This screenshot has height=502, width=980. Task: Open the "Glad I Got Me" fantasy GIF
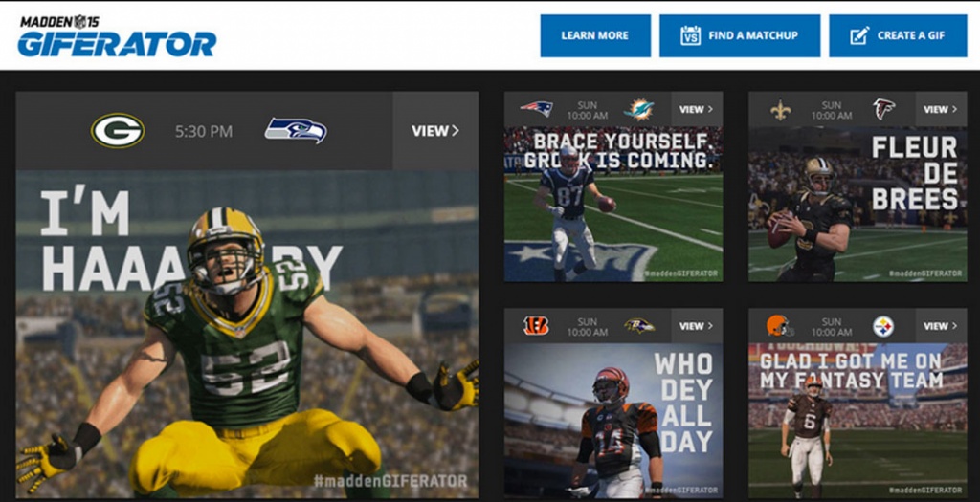point(857,420)
